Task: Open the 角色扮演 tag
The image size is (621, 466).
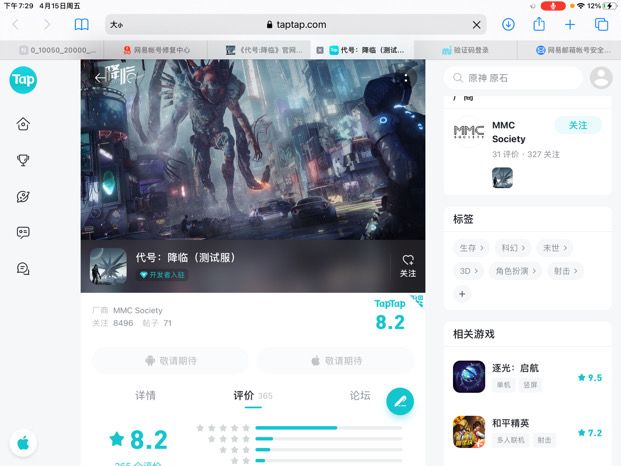Action: (516, 271)
